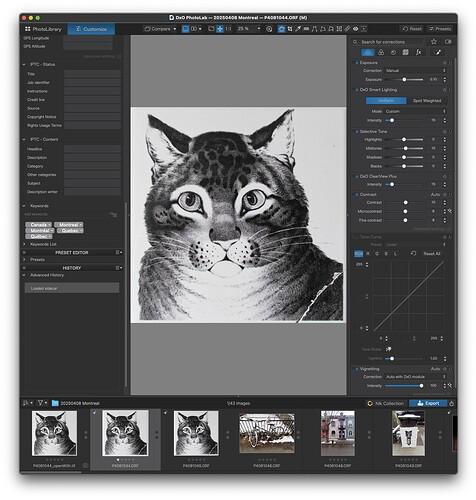The image size is (476, 500).
Task: Show favorite corrections star icon
Action: 434,42
